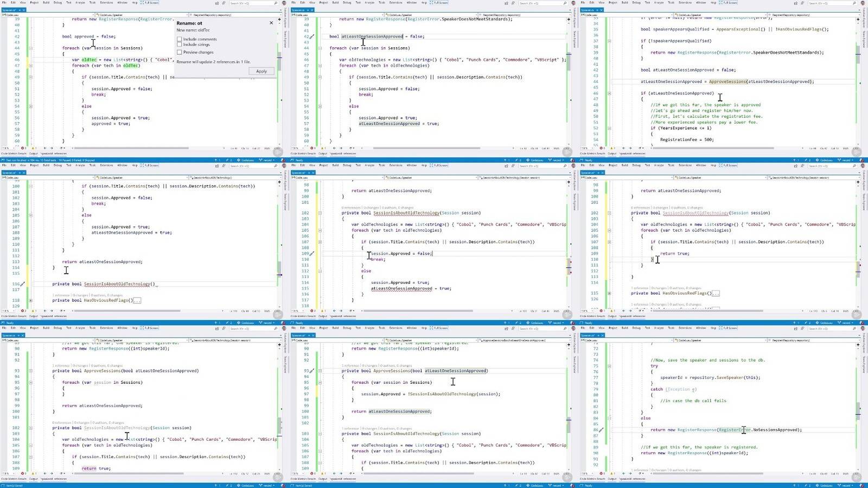Image resolution: width=868 pixels, height=488 pixels.
Task: Open the CodeLuau.Speaker class dropdown in the Rename dialog window
Action: pos(141,15)
